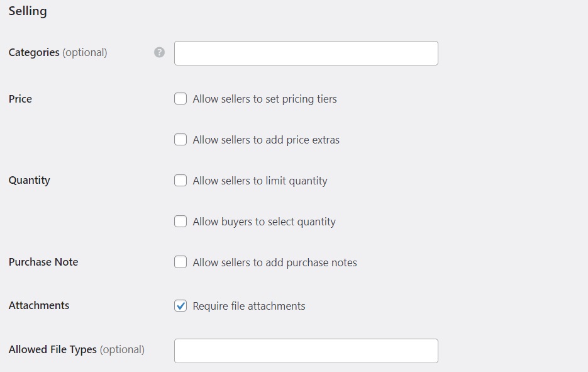The width and height of the screenshot is (588, 372).
Task: Click the Attachments setting label
Action: [x=39, y=305]
